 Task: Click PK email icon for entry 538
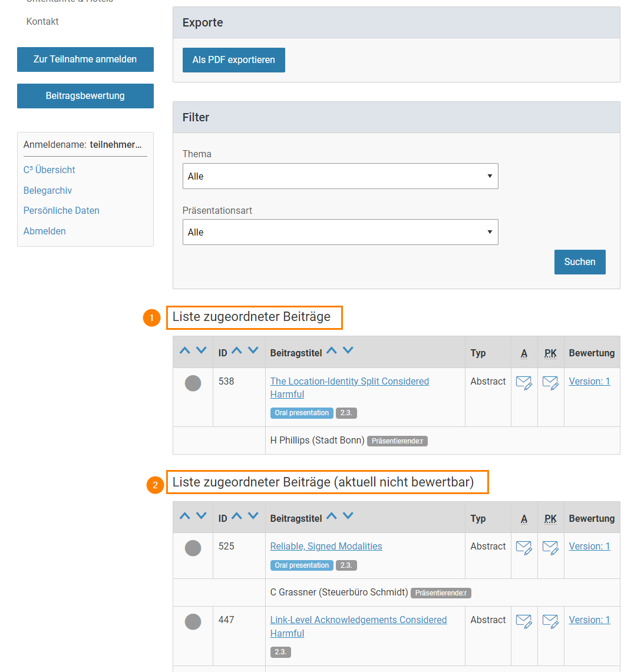(550, 383)
